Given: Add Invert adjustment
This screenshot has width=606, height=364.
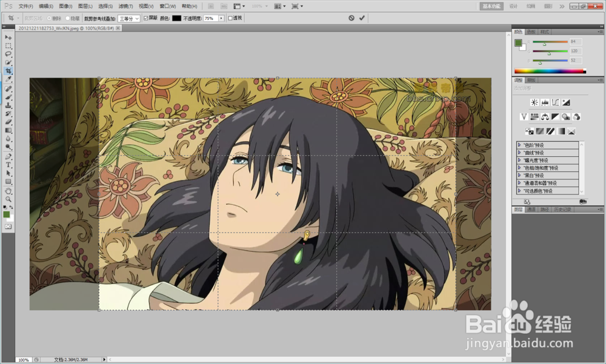Looking at the screenshot, I should click(530, 131).
